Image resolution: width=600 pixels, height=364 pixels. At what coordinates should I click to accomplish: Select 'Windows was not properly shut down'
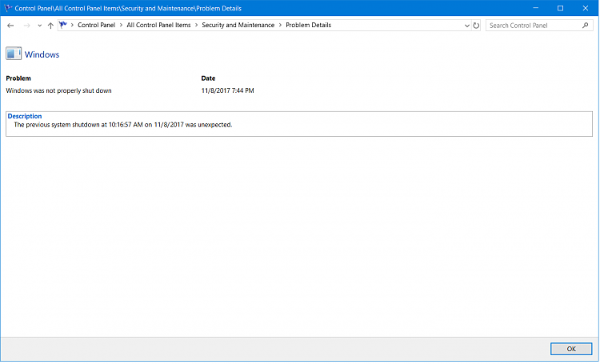point(58,90)
